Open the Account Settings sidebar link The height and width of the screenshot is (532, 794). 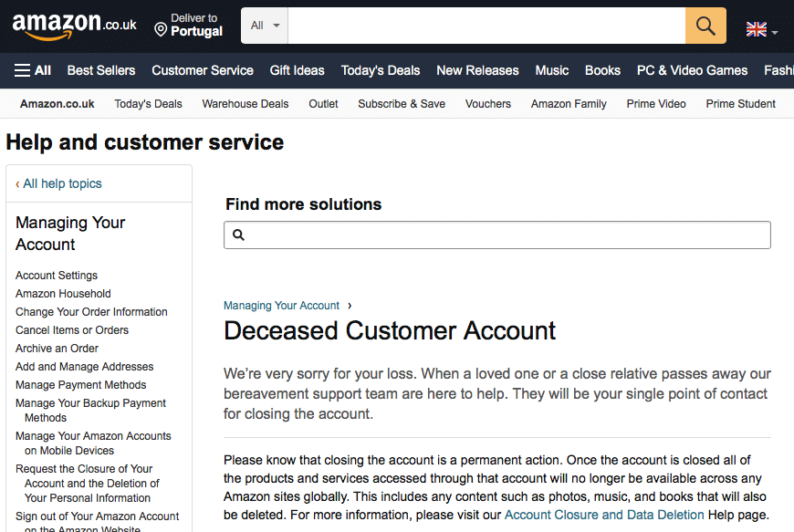(x=57, y=276)
